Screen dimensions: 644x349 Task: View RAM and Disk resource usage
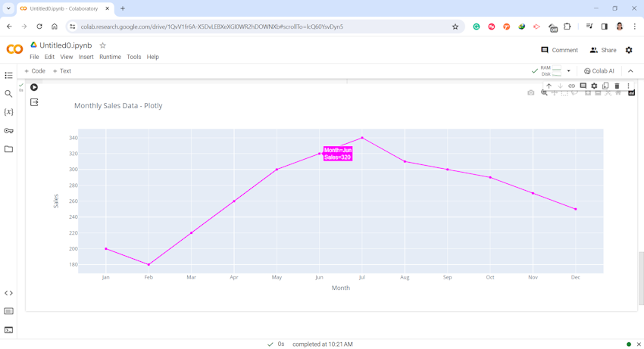(550, 71)
